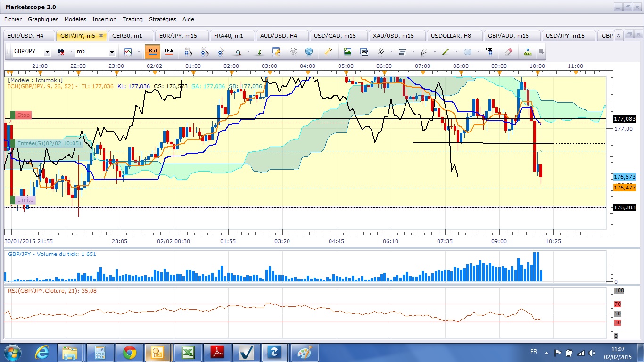Switch to the EUR/USD, H4 tab
The height and width of the screenshot is (362, 644).
tap(29, 36)
